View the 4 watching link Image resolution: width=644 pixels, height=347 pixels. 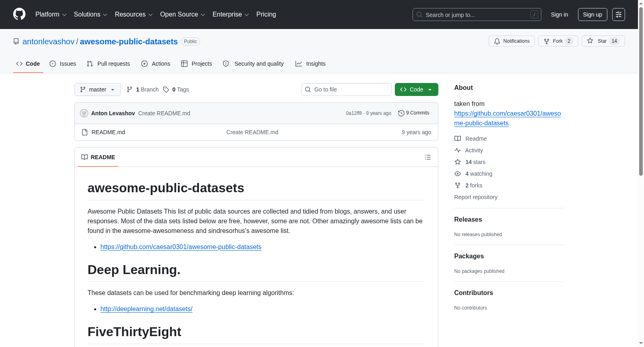[473, 174]
